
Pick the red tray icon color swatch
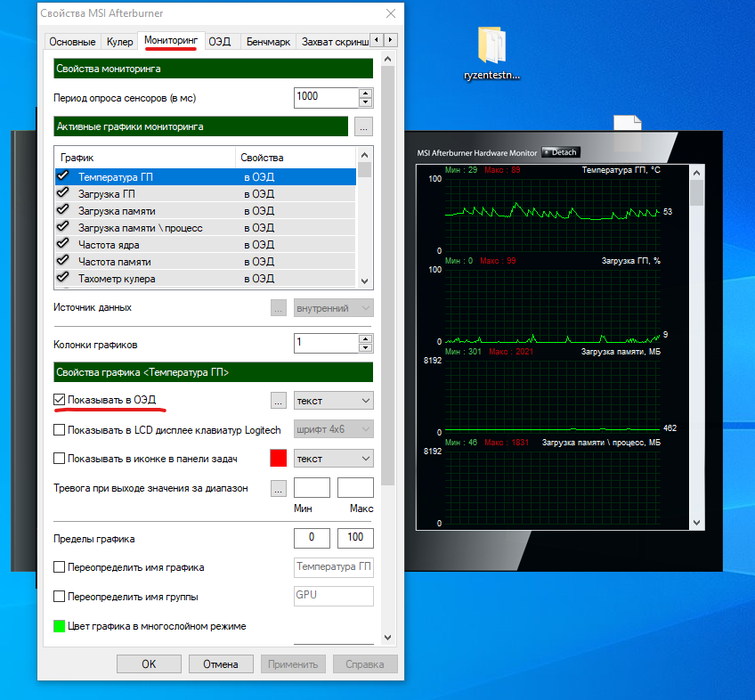[279, 458]
